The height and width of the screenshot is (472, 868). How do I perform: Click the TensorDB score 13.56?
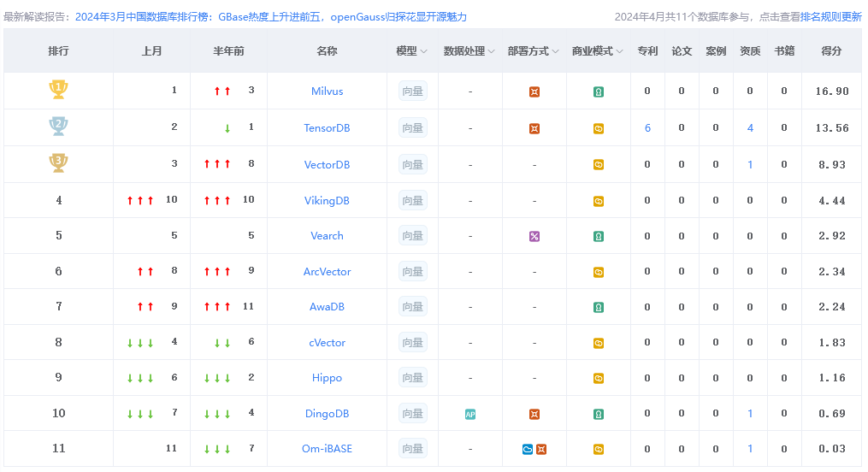(832, 127)
